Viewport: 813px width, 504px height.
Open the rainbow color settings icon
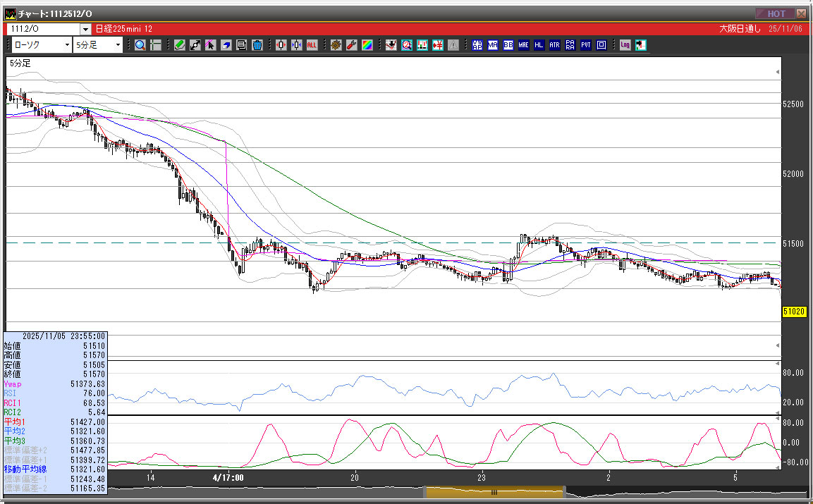[367, 45]
